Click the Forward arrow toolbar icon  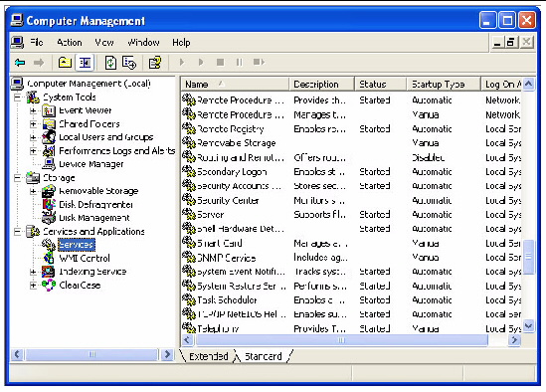(x=39, y=63)
